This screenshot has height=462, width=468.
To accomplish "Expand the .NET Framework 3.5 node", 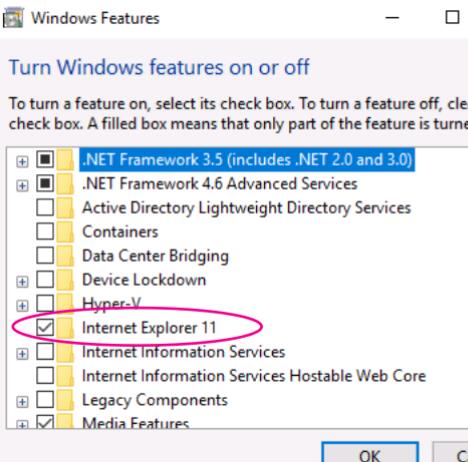I will pos(22,162).
